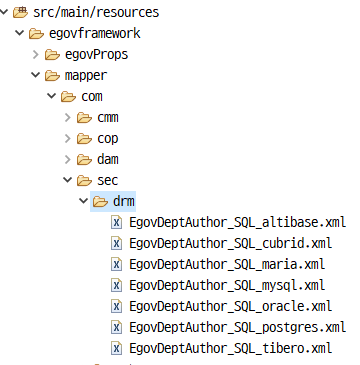Select the com folder label
This screenshot has width=360, height=365.
[x=92, y=97]
